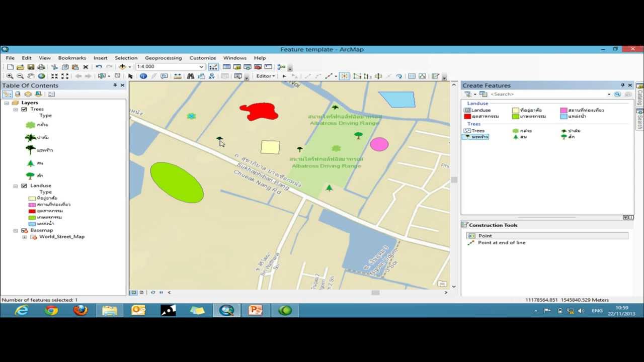Open the Attributes window icon on Editor toolbar
The image size is (644, 362).
pyautogui.click(x=412, y=76)
